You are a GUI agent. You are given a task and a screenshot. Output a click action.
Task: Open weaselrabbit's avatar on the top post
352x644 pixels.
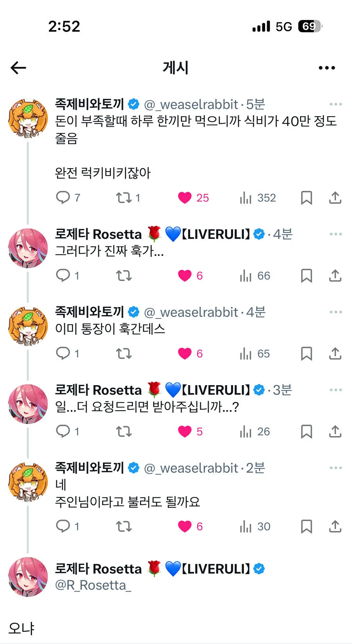pos(28,118)
